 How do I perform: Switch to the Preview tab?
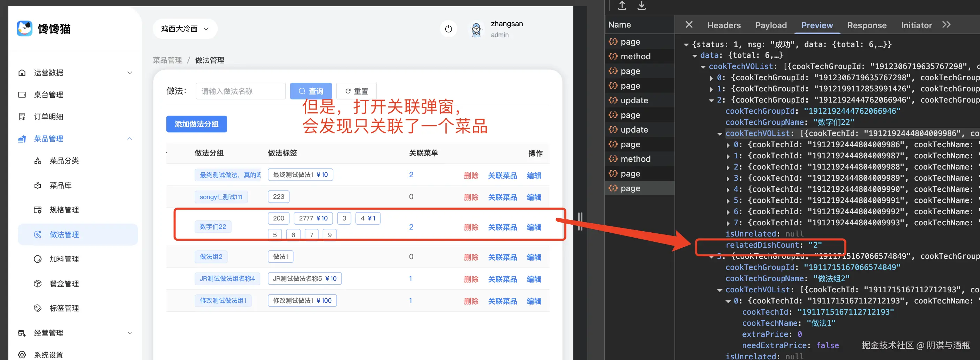[x=817, y=25]
